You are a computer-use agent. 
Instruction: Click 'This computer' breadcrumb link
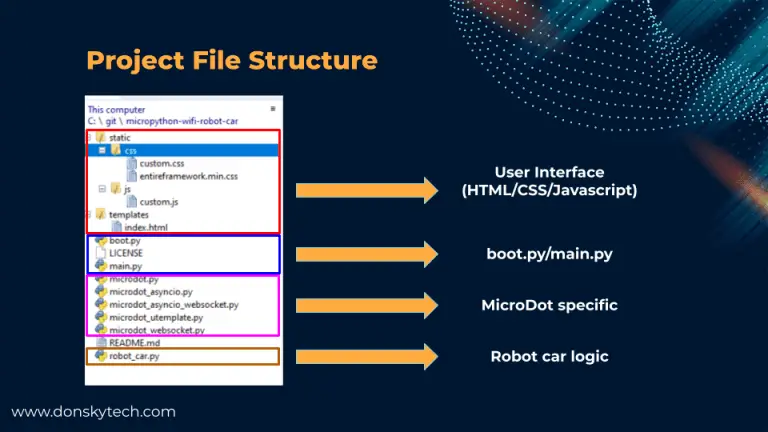pyautogui.click(x=116, y=109)
